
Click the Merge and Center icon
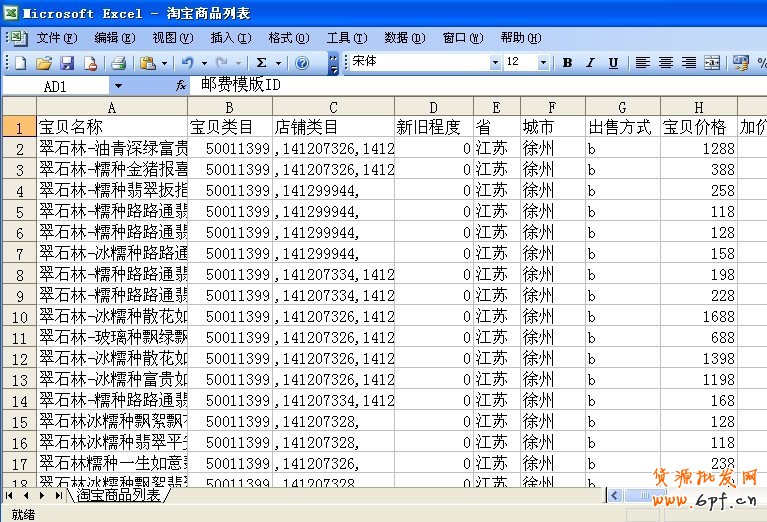(712, 63)
